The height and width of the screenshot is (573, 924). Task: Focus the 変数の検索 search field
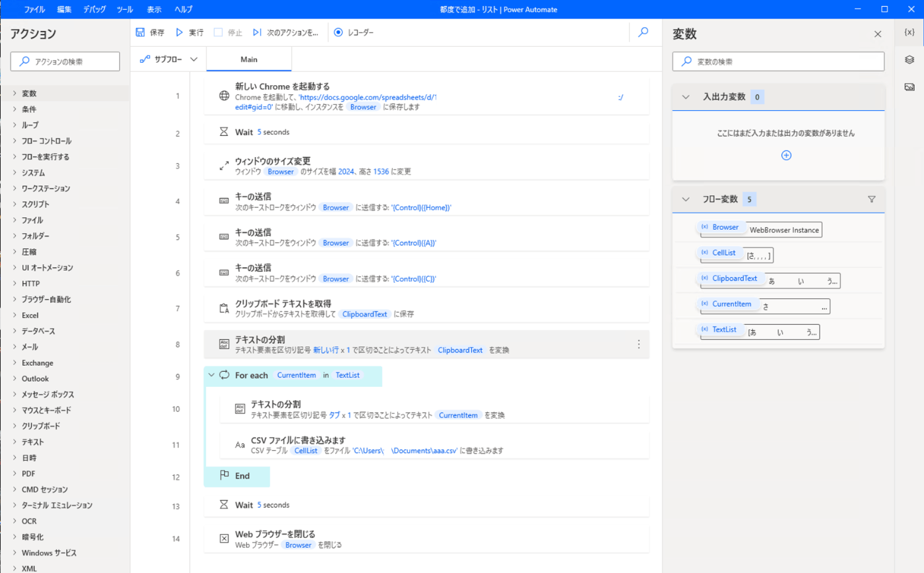(x=778, y=61)
